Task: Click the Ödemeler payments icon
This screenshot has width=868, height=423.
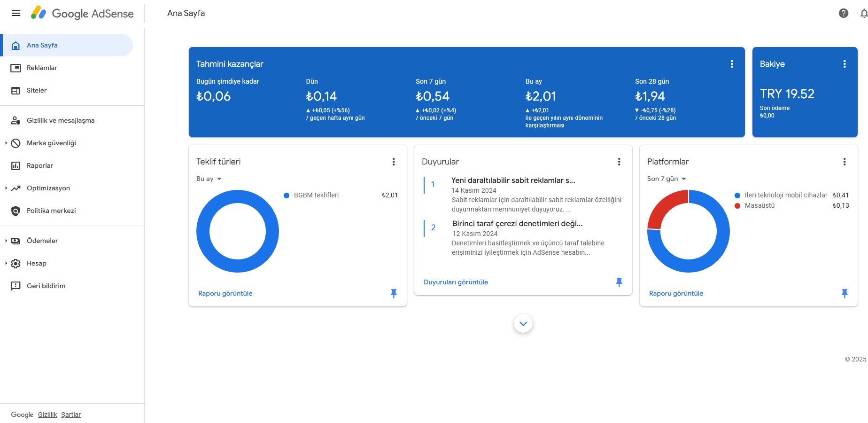Action: [15, 241]
